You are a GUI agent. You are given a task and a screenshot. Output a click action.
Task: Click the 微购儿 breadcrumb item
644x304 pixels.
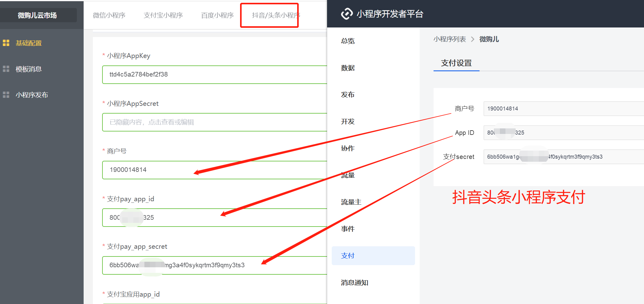[489, 39]
